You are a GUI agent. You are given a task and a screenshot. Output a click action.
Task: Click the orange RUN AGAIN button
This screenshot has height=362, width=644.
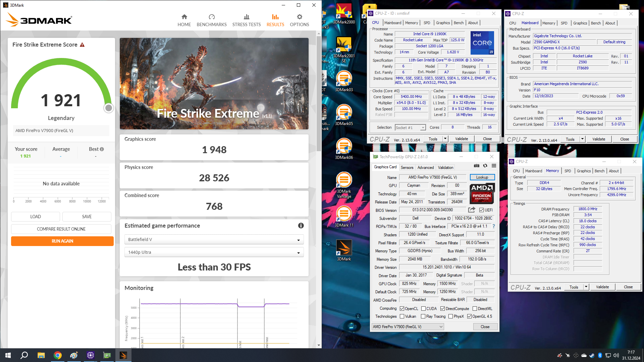62,241
